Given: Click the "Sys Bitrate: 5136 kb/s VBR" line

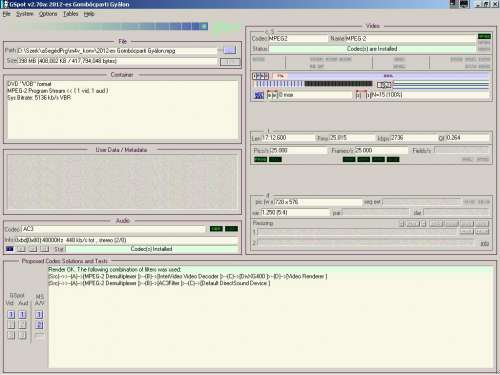Looking at the screenshot, I should pyautogui.click(x=39, y=98).
